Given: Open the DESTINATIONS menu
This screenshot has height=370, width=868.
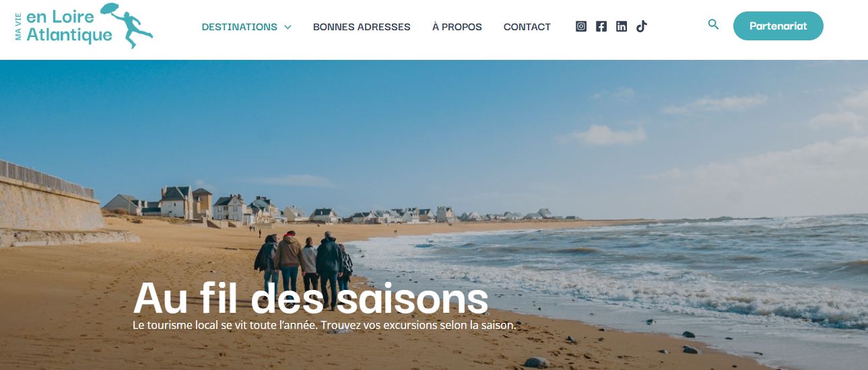Looking at the screenshot, I should pos(240,27).
